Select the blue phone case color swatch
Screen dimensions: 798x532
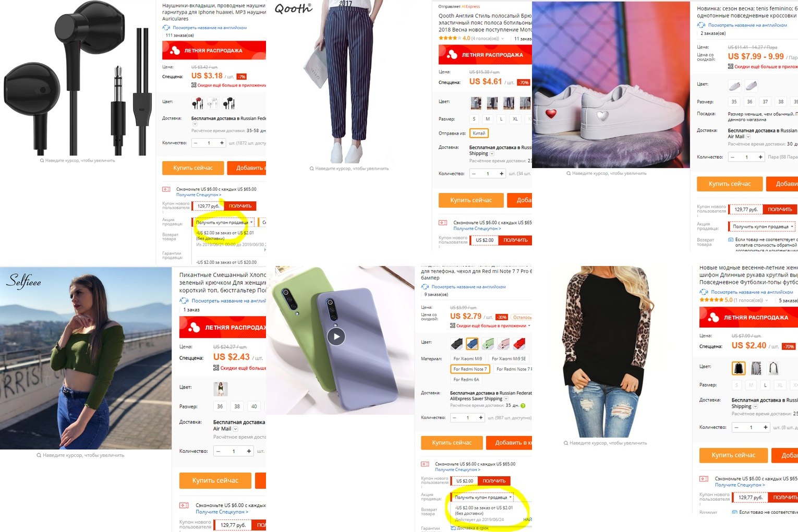472,343
